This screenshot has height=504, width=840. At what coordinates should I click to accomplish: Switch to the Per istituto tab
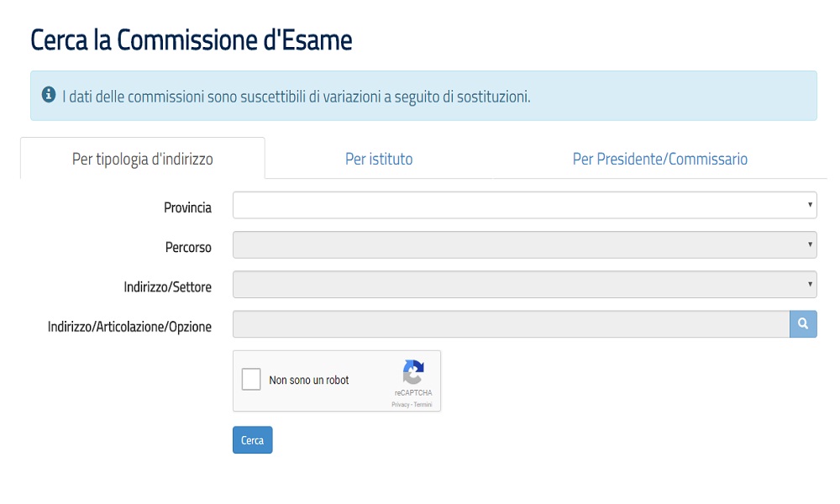[379, 158]
